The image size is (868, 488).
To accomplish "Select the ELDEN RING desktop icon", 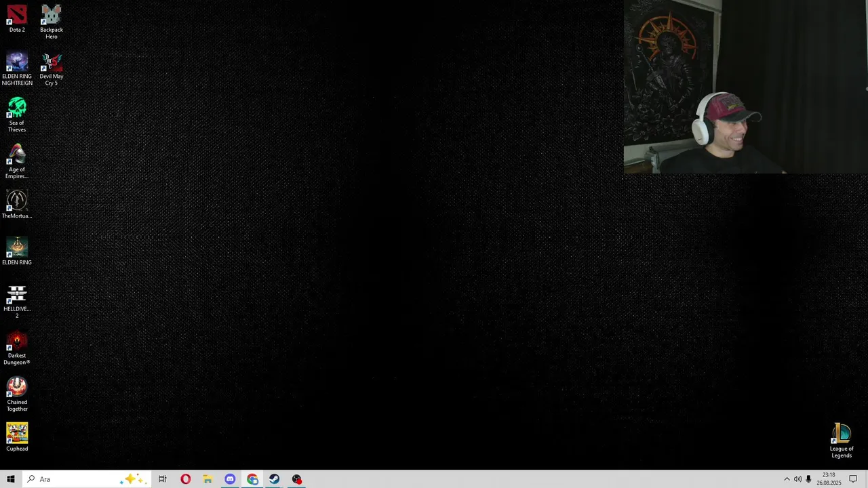I will point(17,251).
